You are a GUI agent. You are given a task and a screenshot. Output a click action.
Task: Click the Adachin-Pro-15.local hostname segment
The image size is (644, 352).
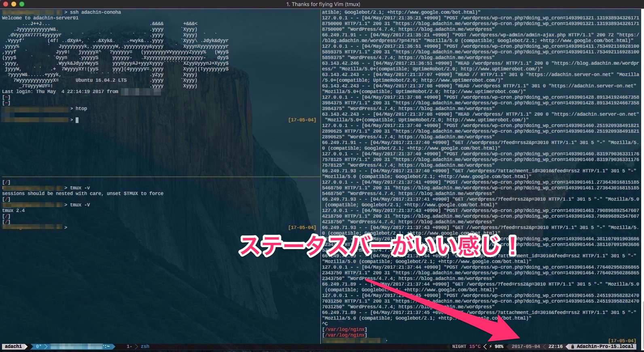click(605, 346)
